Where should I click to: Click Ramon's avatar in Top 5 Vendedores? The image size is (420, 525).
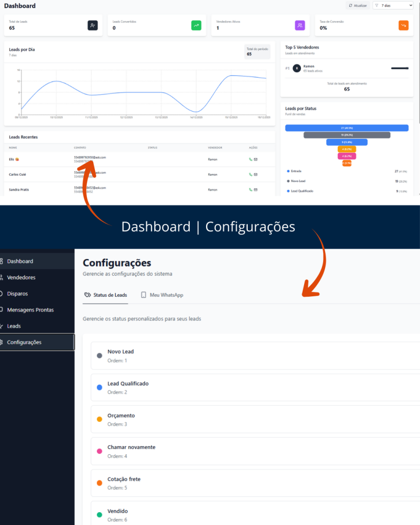(296, 68)
